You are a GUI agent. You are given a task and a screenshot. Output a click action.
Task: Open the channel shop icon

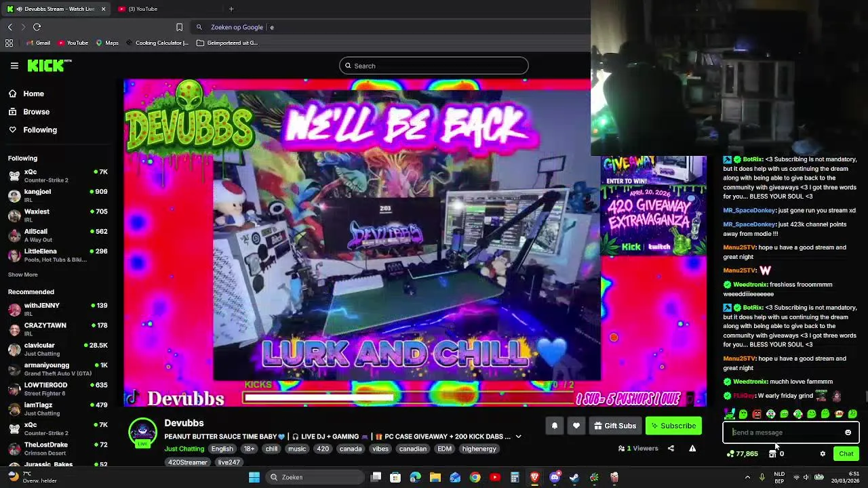772,454
